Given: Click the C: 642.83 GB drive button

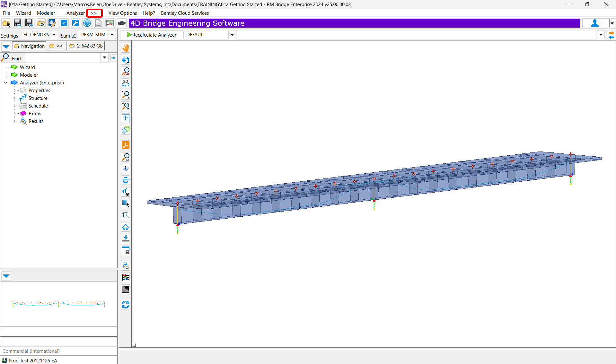Looking at the screenshot, I should coord(86,46).
